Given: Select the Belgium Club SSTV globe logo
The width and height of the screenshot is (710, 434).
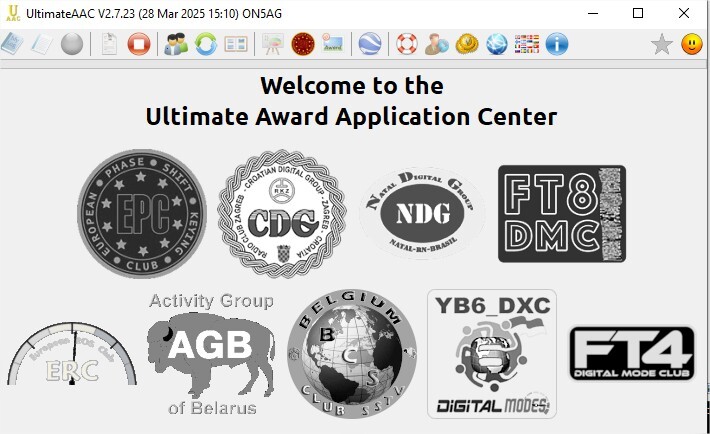Looking at the screenshot, I should tap(352, 354).
